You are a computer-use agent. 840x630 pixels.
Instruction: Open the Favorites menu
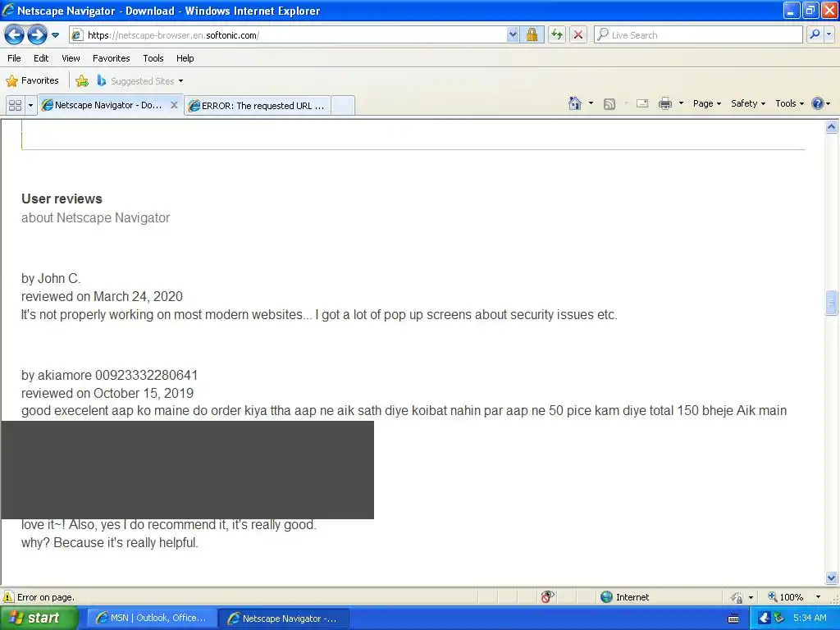coord(112,58)
